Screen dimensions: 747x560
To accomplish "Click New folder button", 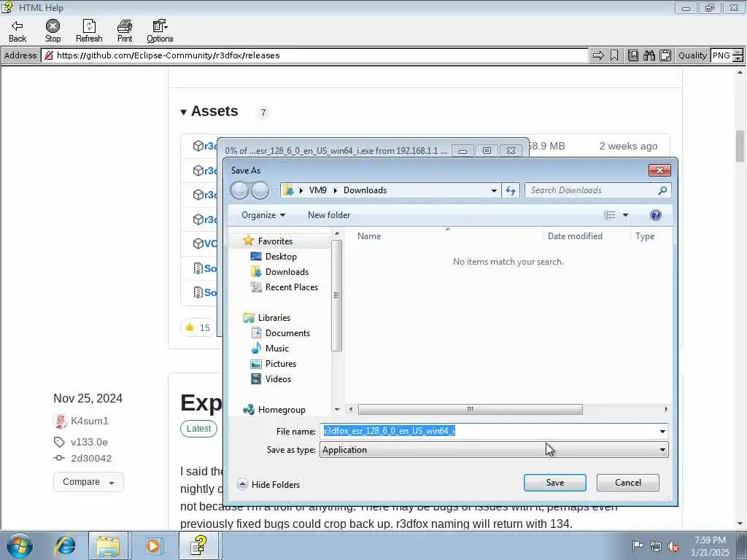I will point(329,215).
